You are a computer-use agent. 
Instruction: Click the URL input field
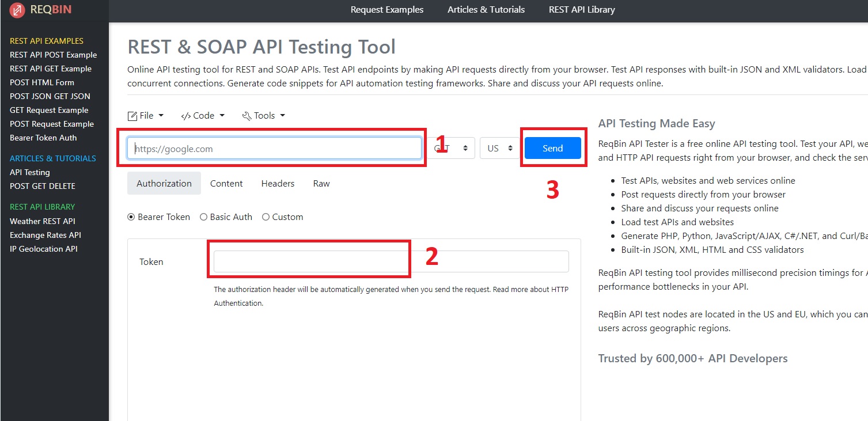click(x=274, y=149)
